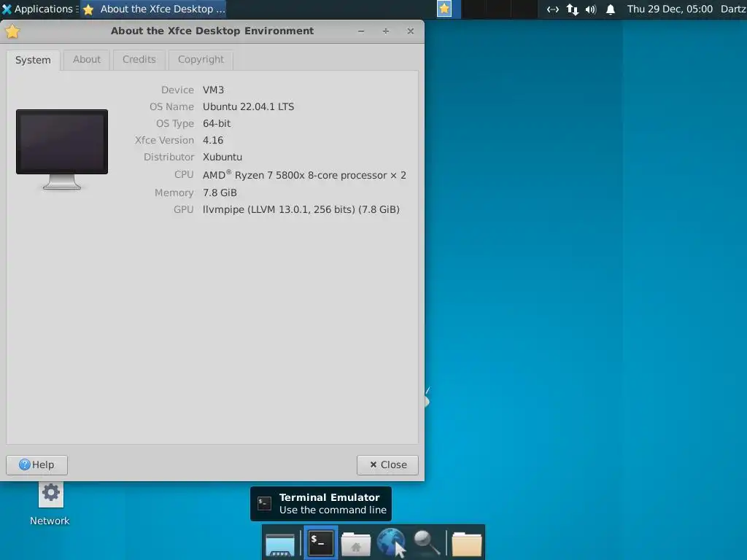
Task: Open the Application Finder magnifier icon
Action: pos(426,543)
